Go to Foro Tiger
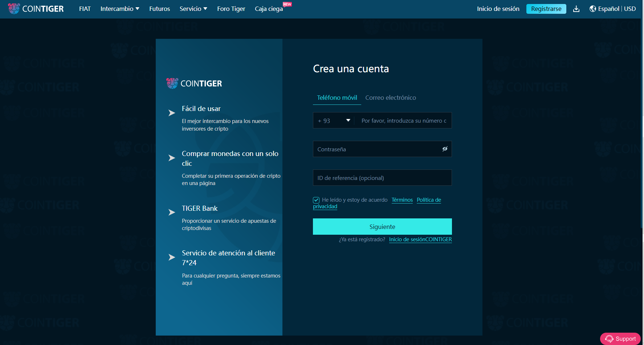Image resolution: width=644 pixels, height=345 pixels. (x=231, y=9)
